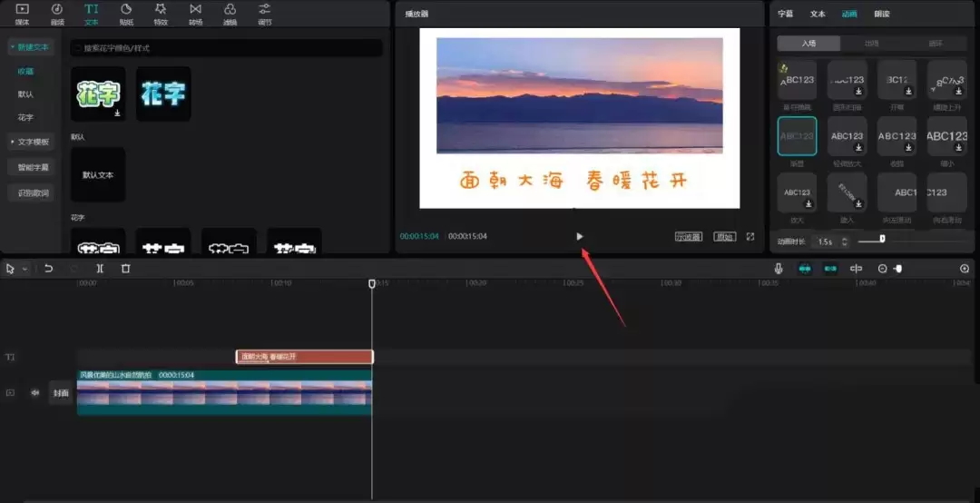Image resolution: width=980 pixels, height=503 pixels.
Task: Adjust the 1.5s duration stepper arrows
Action: (x=845, y=241)
